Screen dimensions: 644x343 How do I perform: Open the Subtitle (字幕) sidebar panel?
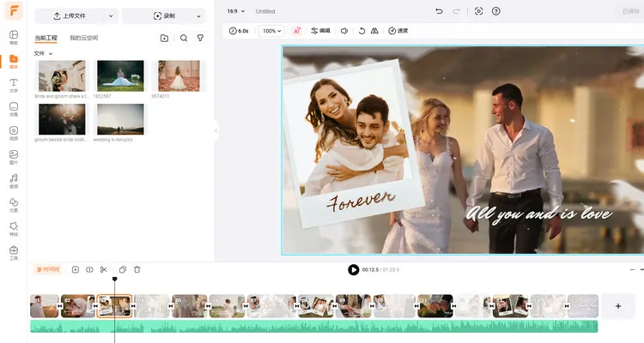[x=14, y=109]
